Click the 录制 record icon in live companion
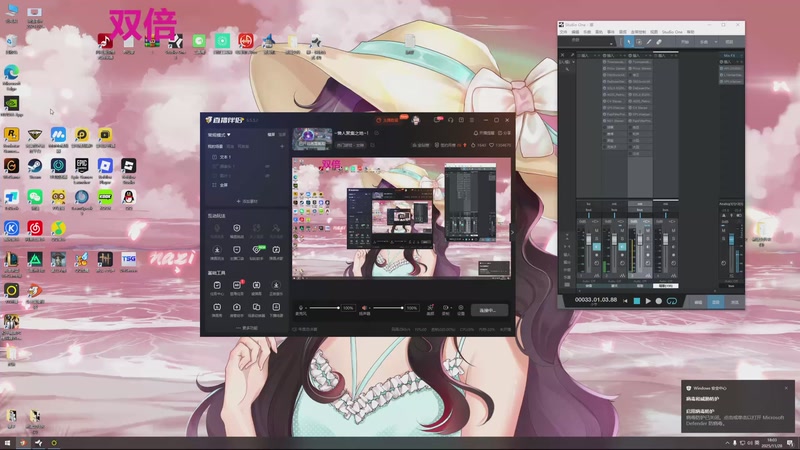Image resolution: width=800 pixels, height=450 pixels. pyautogui.click(x=445, y=308)
